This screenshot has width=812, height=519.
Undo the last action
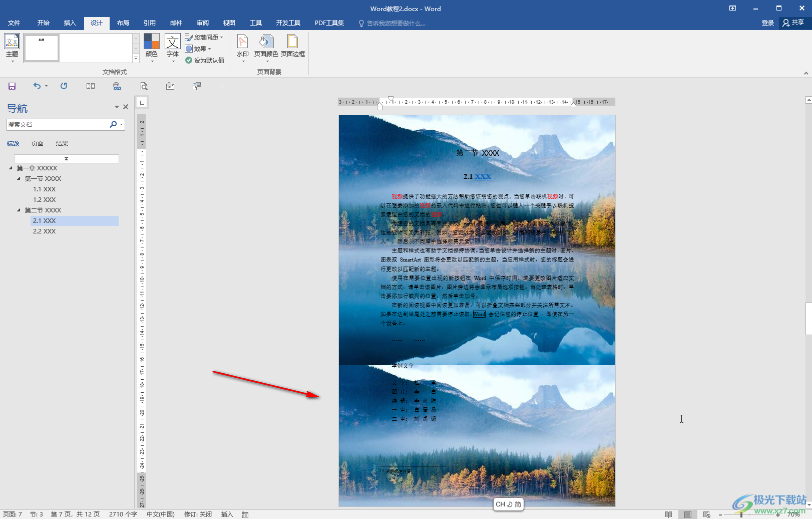[x=37, y=86]
